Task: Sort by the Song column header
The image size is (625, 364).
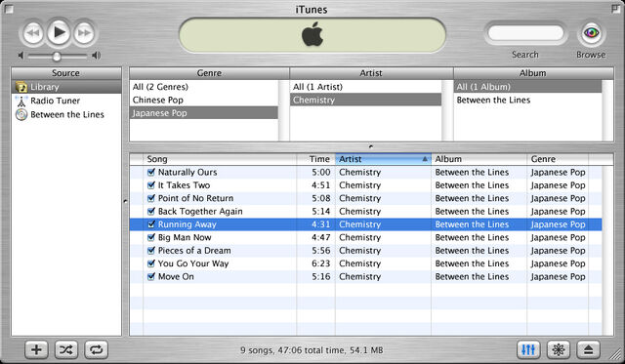Action: coord(220,159)
